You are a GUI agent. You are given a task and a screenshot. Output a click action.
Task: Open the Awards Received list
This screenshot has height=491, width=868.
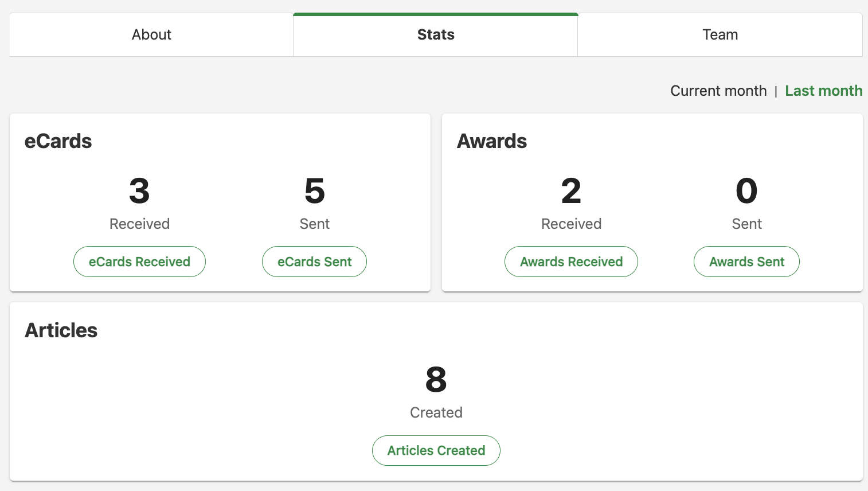pos(571,262)
